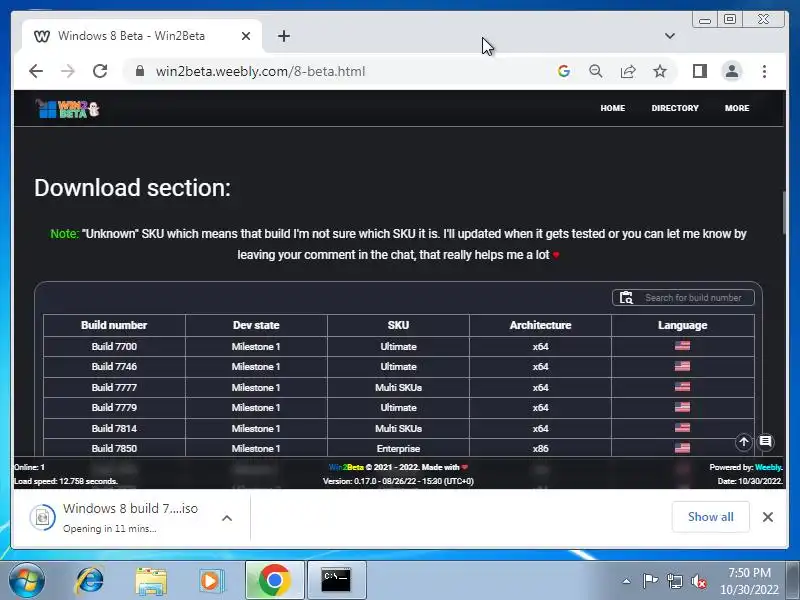Open Windows Explorer folder in taskbar
Screen dimensions: 800x600
pos(151,580)
